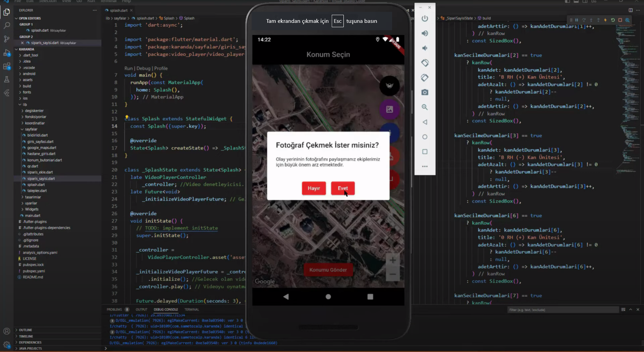Open the emulator's more options (three dots)
This screenshot has width=644, height=352.
point(425,167)
